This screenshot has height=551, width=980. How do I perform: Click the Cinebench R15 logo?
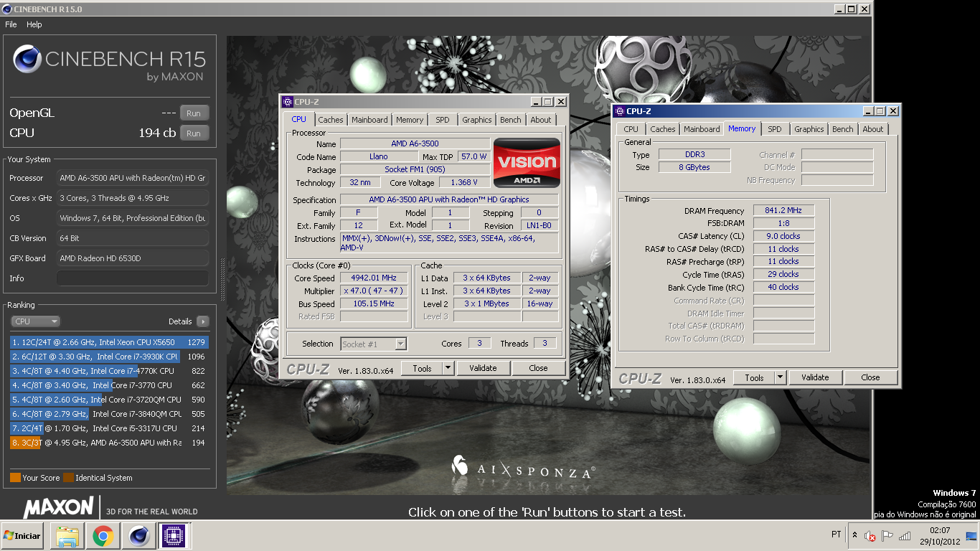click(109, 63)
